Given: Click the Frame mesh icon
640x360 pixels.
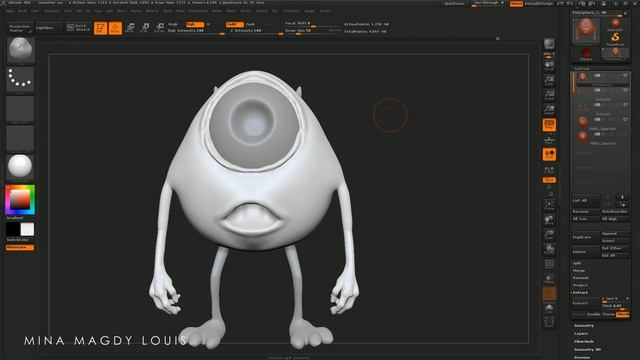Looking at the screenshot, I should [549, 204].
